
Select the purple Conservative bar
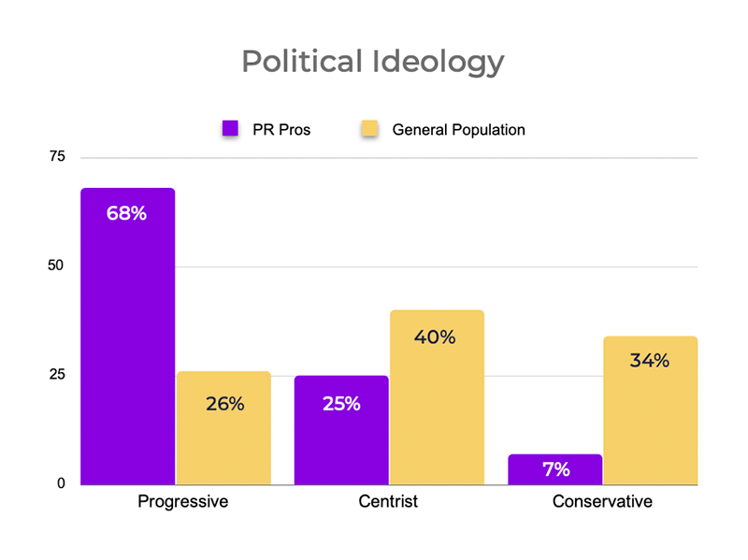click(x=555, y=470)
